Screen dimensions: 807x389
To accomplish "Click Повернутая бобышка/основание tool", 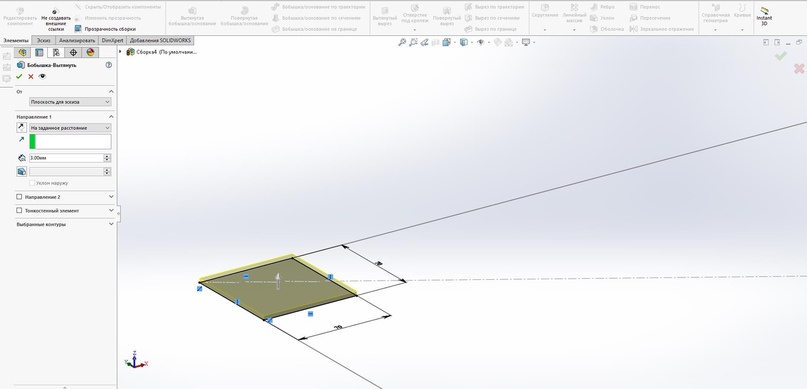I will [244, 16].
